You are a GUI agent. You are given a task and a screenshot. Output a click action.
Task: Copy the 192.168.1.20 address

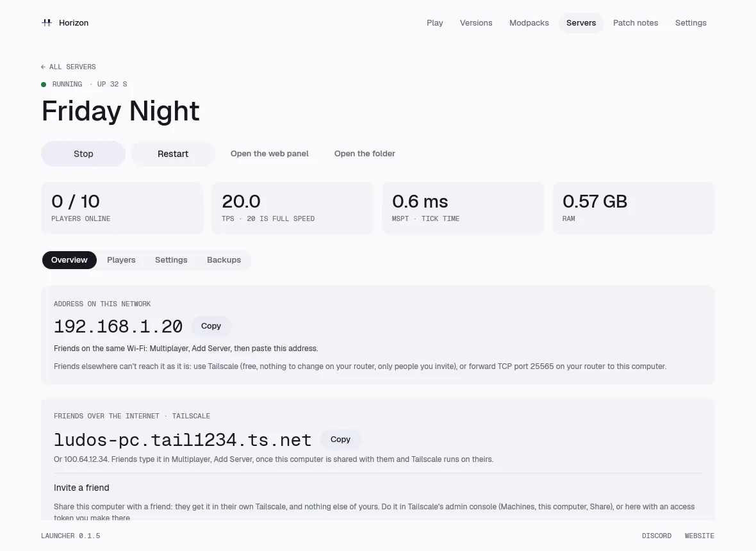tap(211, 326)
